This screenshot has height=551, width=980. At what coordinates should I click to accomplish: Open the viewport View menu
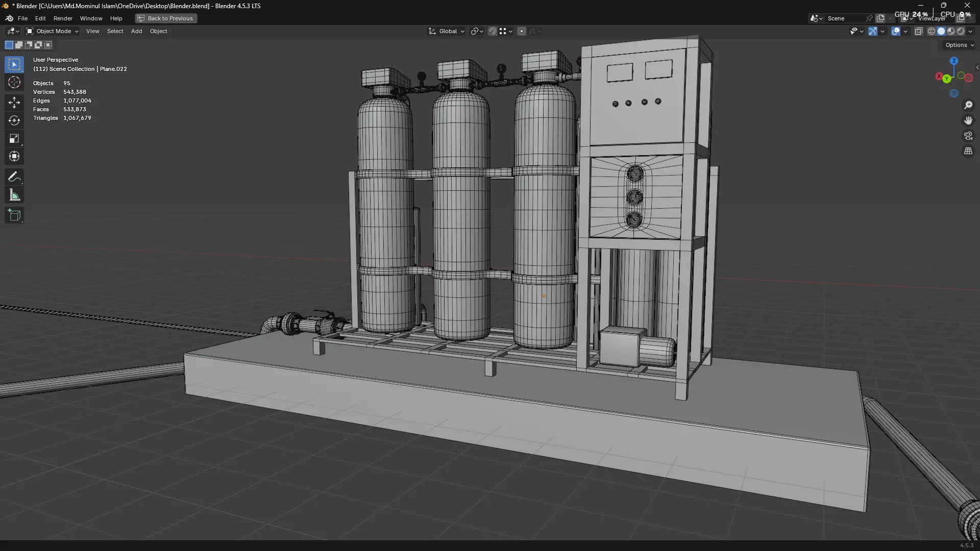coord(92,31)
